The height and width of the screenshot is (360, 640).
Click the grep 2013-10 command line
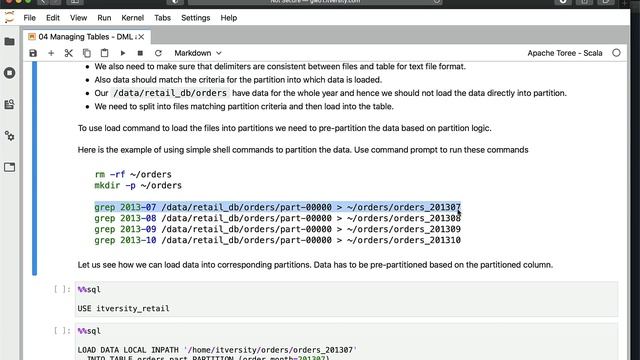(x=278, y=240)
